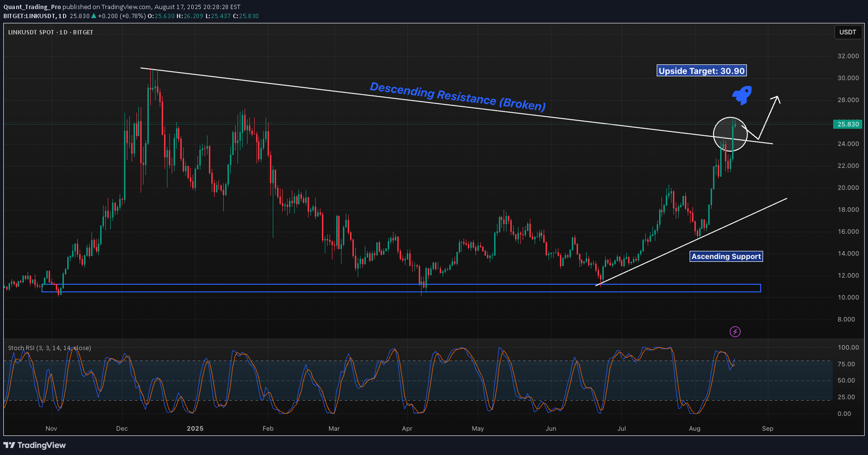This screenshot has height=455, width=868.
Task: Select the 'Ascending Support' label
Action: click(x=726, y=256)
